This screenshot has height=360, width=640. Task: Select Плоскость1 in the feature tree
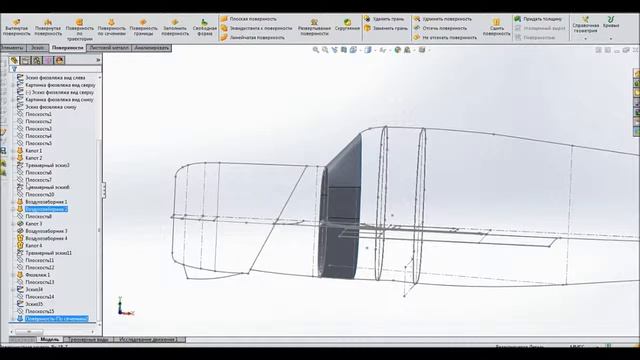point(38,114)
